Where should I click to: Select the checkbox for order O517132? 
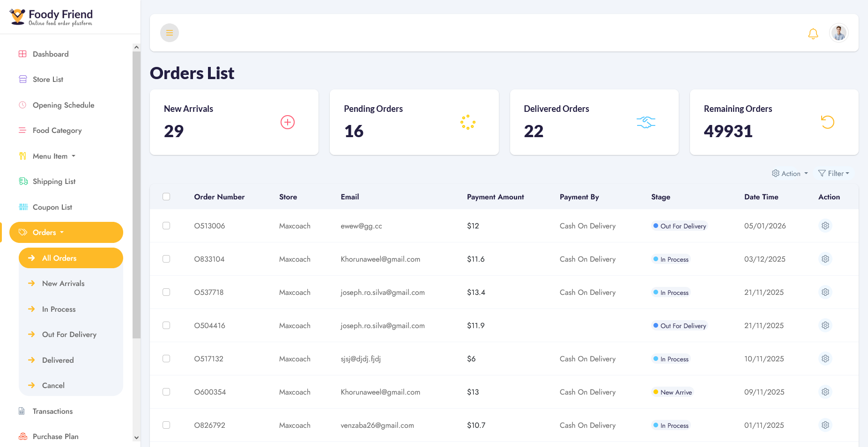click(x=166, y=359)
